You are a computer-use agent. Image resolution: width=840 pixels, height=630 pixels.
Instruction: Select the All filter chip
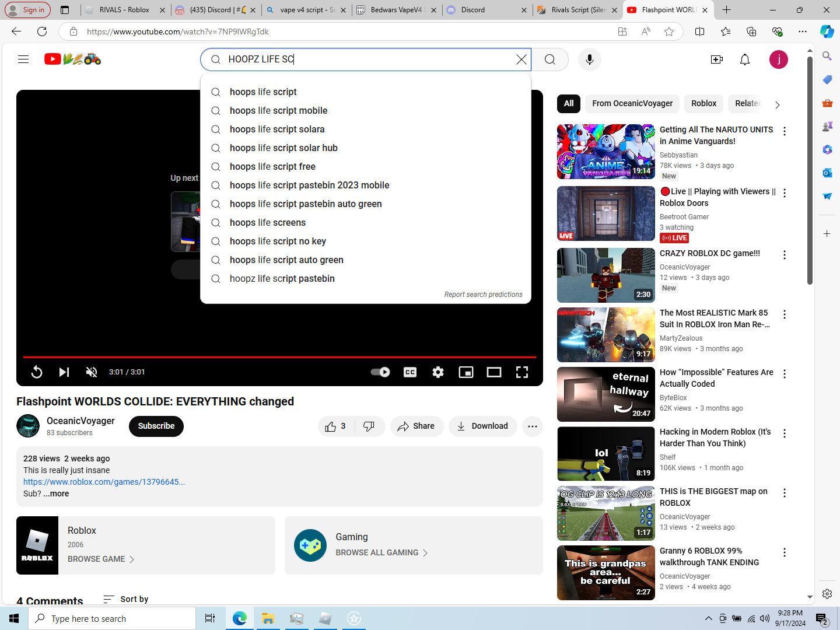pos(569,103)
